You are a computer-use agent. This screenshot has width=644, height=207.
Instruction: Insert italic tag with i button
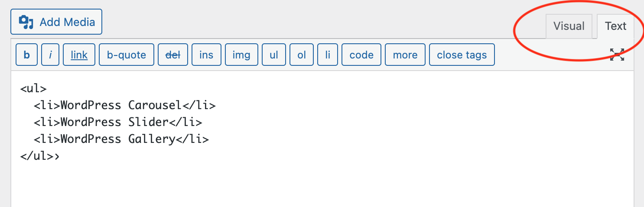[x=50, y=55]
